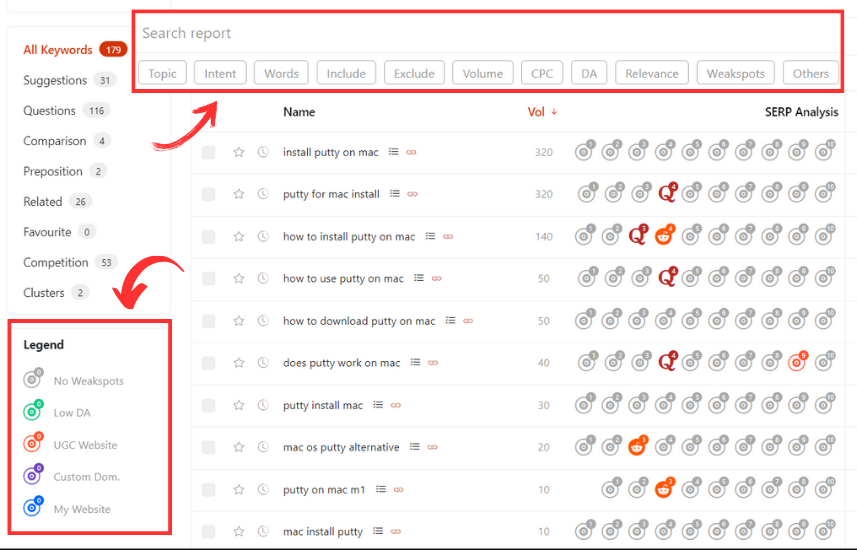This screenshot has height=550, width=857.
Task: Check the 'mac os putty alternative' row checkbox
Action: (208, 447)
